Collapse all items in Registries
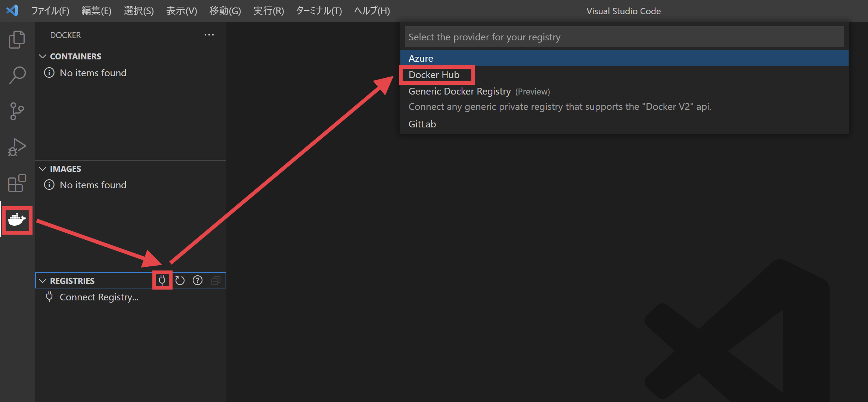 (x=216, y=280)
